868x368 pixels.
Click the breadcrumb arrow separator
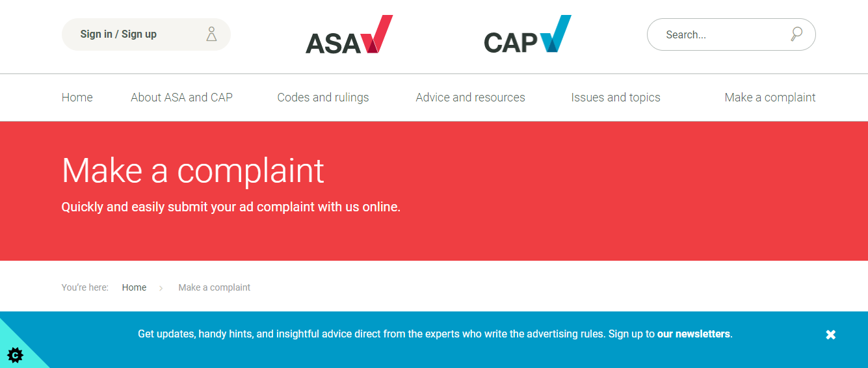click(161, 288)
